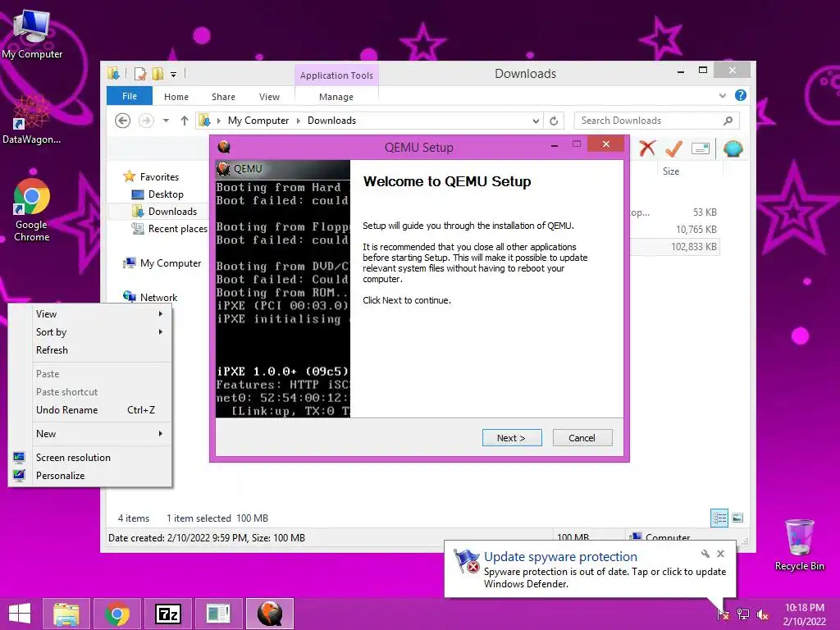This screenshot has height=630, width=840.
Task: Click the red X delete icon in Explorer
Action: click(647, 148)
